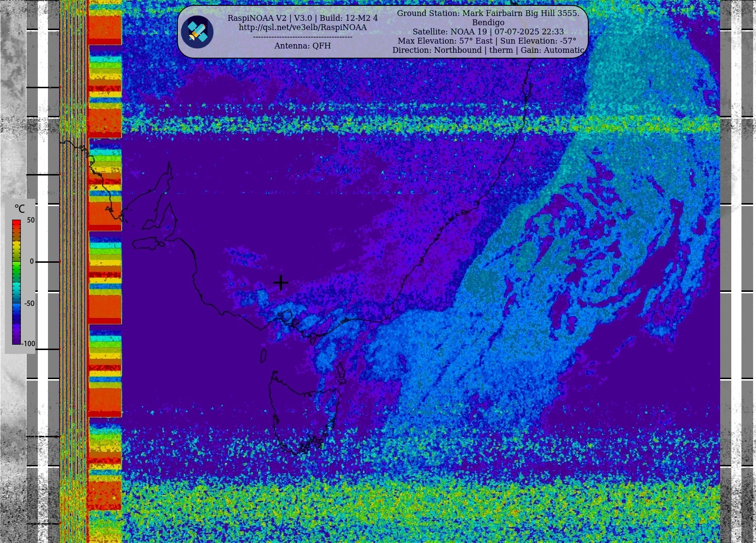The image size is (756, 543).
Task: Click the 0 value on the temperature legend
Action: pos(32,262)
